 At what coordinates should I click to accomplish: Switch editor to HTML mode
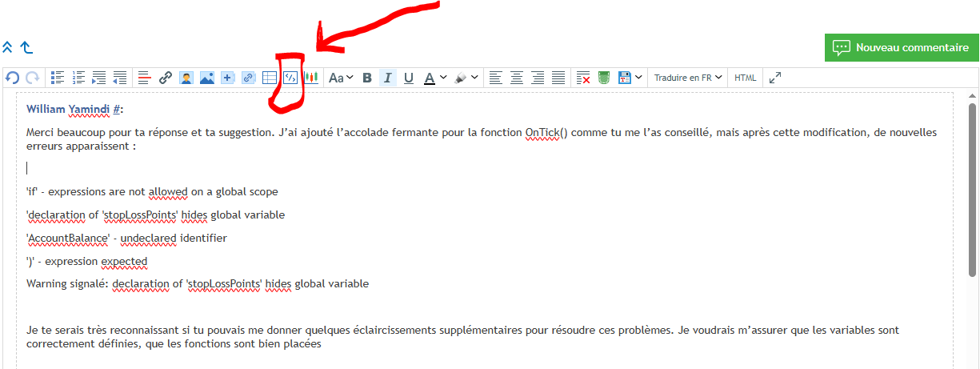pyautogui.click(x=746, y=78)
